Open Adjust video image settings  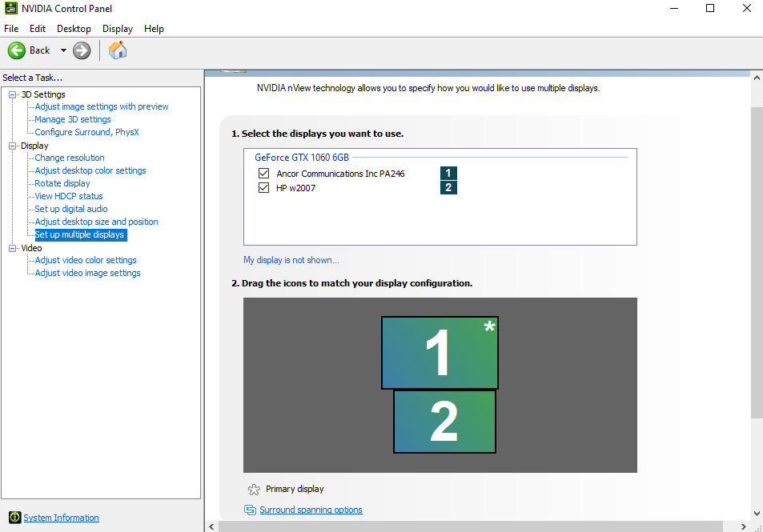[87, 273]
